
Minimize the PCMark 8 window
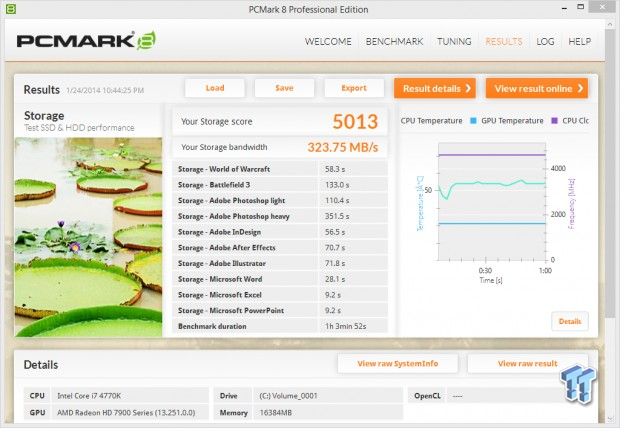point(564,8)
